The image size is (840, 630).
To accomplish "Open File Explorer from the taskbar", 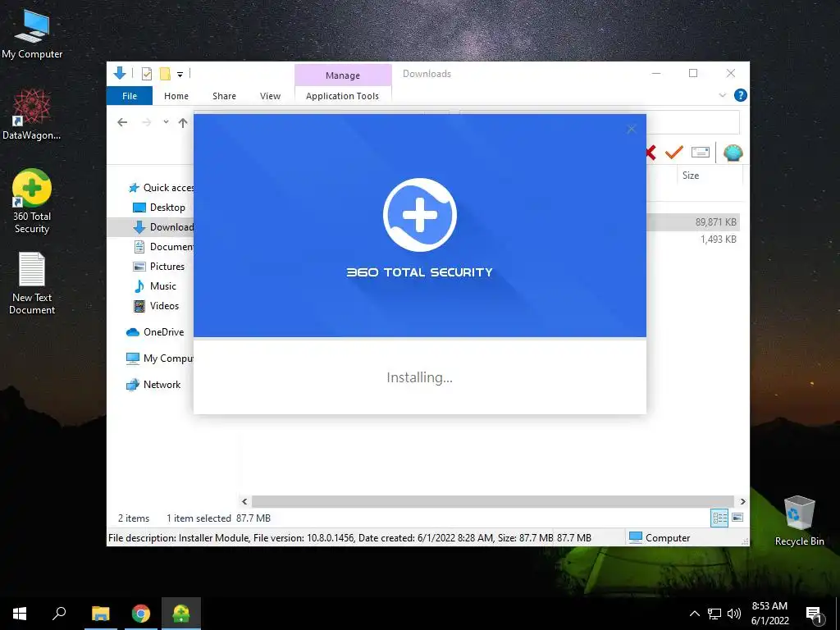I will [100, 614].
